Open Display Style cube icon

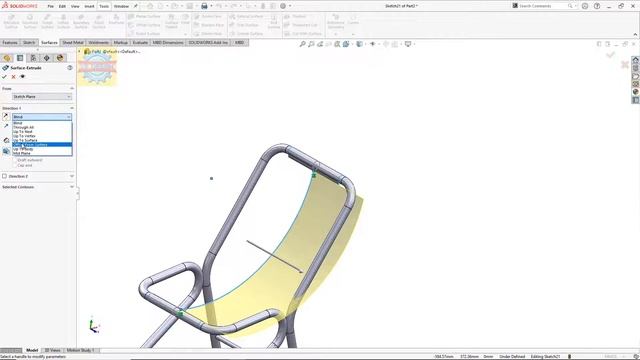[x=359, y=44]
